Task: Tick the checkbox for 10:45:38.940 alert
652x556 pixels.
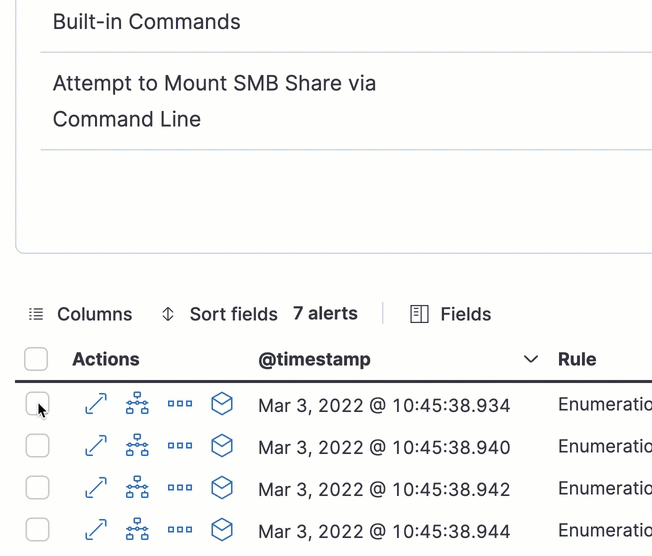Action: pos(37,446)
